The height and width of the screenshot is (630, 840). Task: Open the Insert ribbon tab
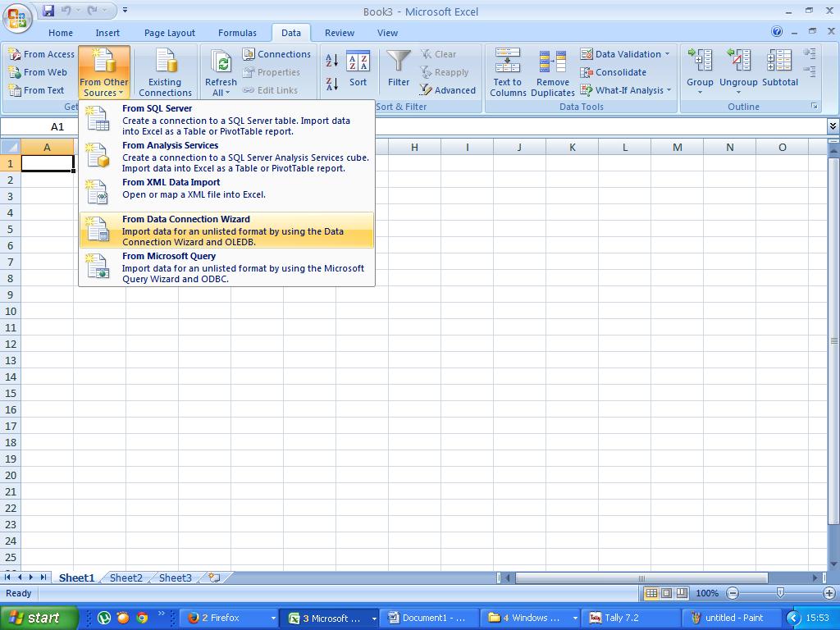tap(107, 33)
